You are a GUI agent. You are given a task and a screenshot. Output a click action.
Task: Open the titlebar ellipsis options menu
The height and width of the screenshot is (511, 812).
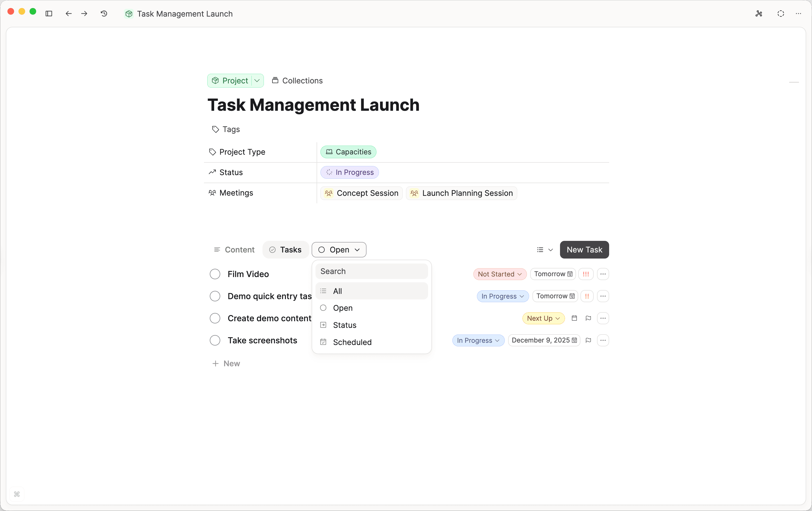(x=798, y=14)
